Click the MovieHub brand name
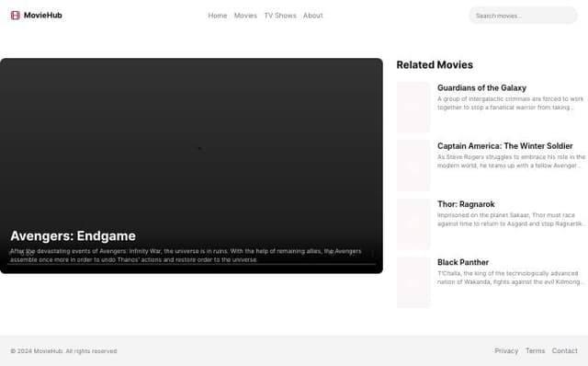The image size is (588, 366). (x=43, y=16)
